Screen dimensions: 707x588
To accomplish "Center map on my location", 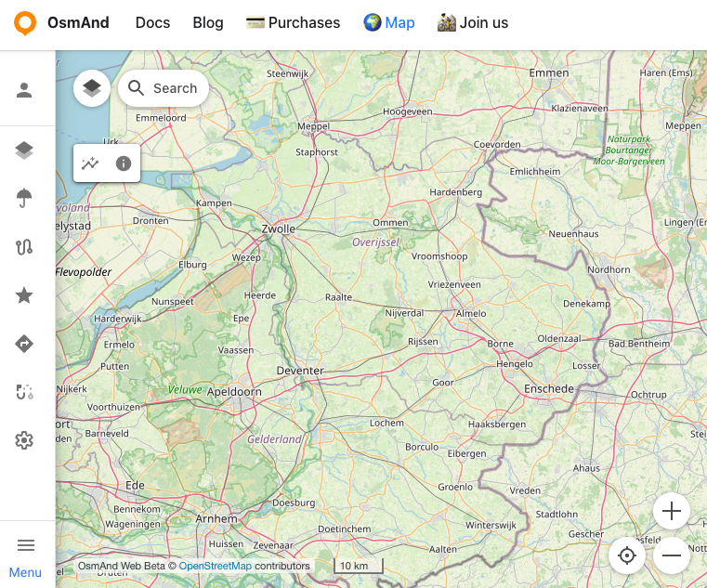I will click(x=627, y=555).
